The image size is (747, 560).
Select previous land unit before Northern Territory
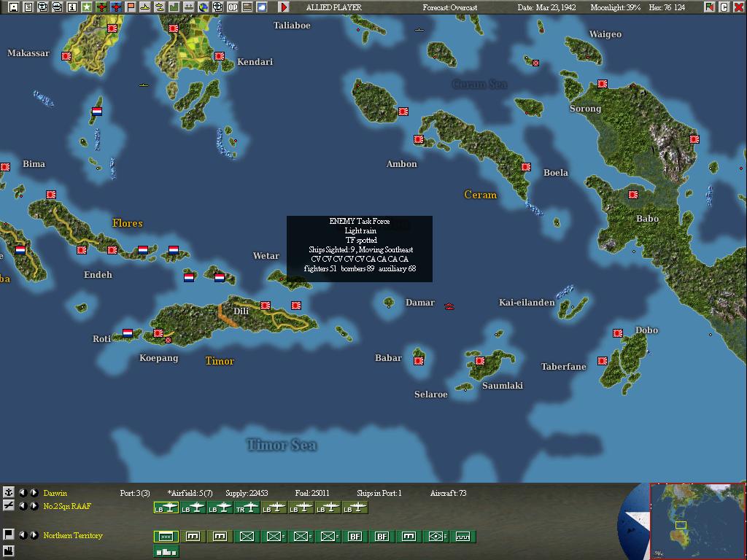click(23, 534)
